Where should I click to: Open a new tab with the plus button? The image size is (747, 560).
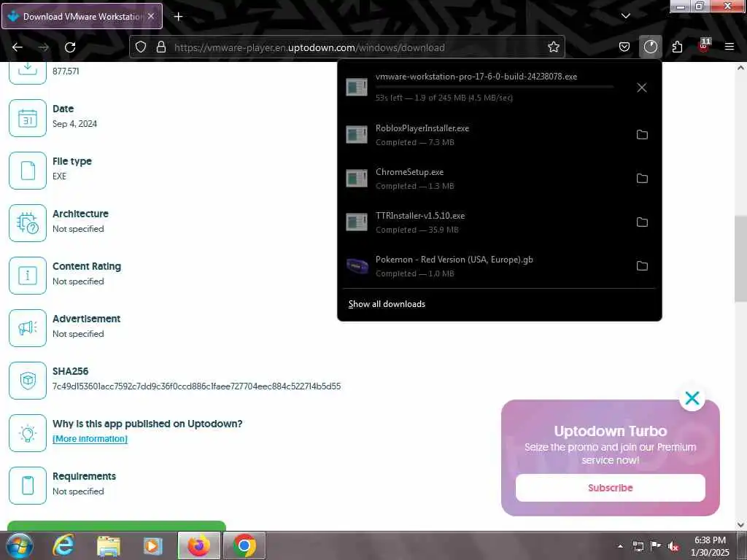[x=178, y=17]
